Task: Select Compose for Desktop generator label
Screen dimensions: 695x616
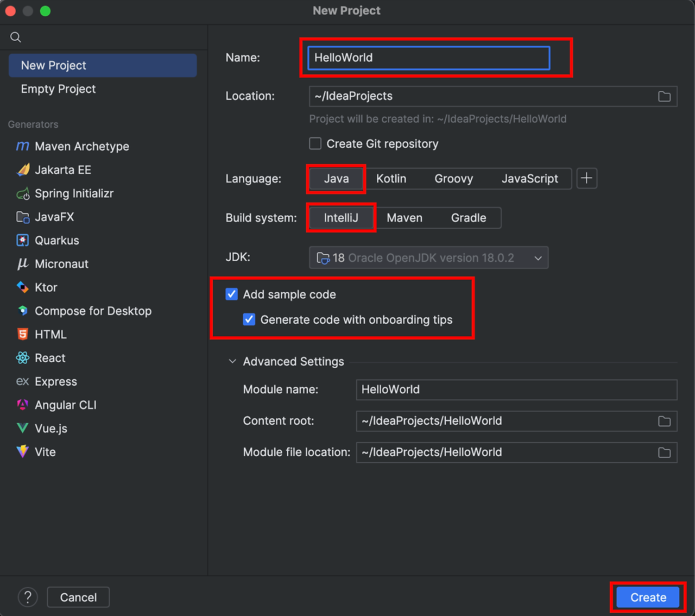Action: pos(93,311)
